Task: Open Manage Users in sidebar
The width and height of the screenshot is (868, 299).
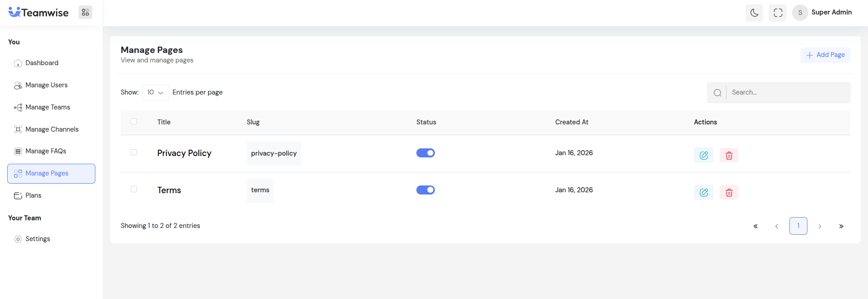Action: pos(46,85)
